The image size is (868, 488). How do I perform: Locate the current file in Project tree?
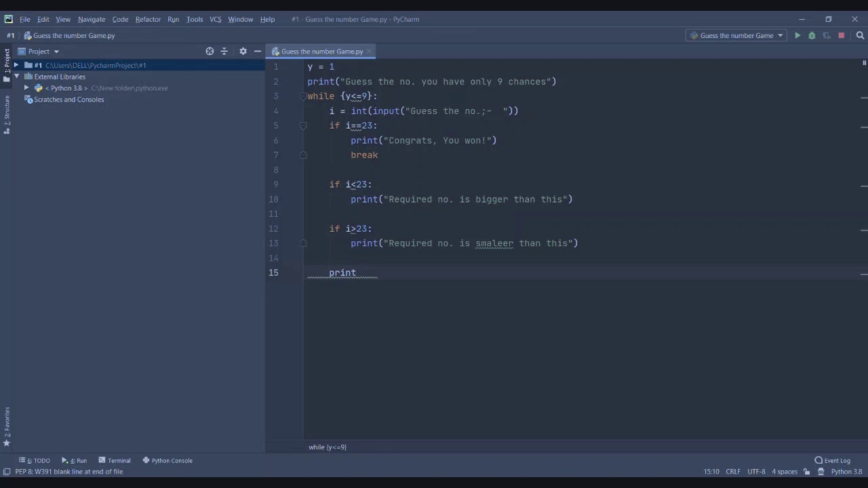210,51
